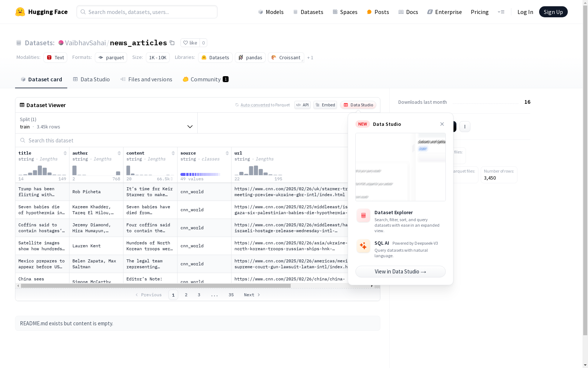588x368 pixels.
Task: Click the title length histogram
Action: click(42, 170)
